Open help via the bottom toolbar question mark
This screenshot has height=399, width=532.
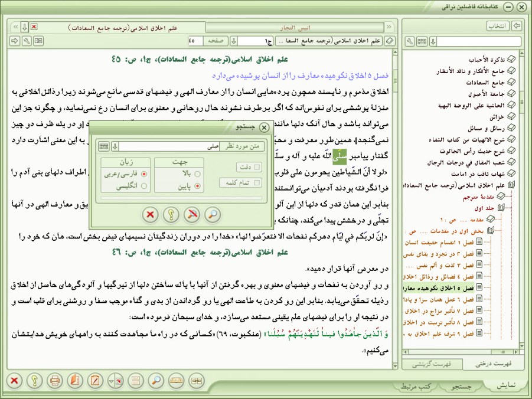34,380
